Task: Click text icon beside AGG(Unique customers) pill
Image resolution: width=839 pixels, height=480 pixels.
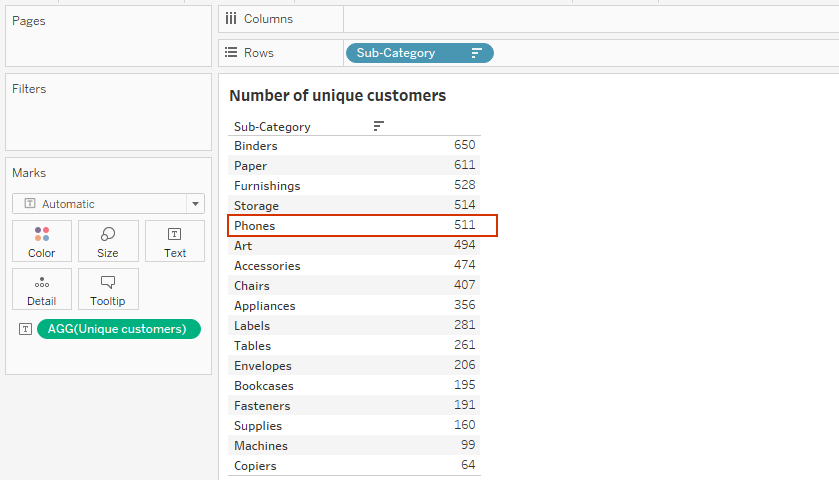Action: (25, 329)
